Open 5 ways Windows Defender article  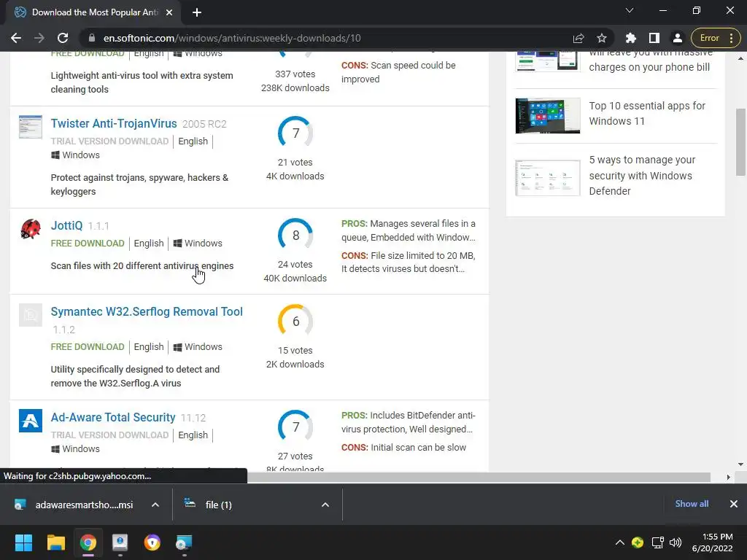click(642, 175)
